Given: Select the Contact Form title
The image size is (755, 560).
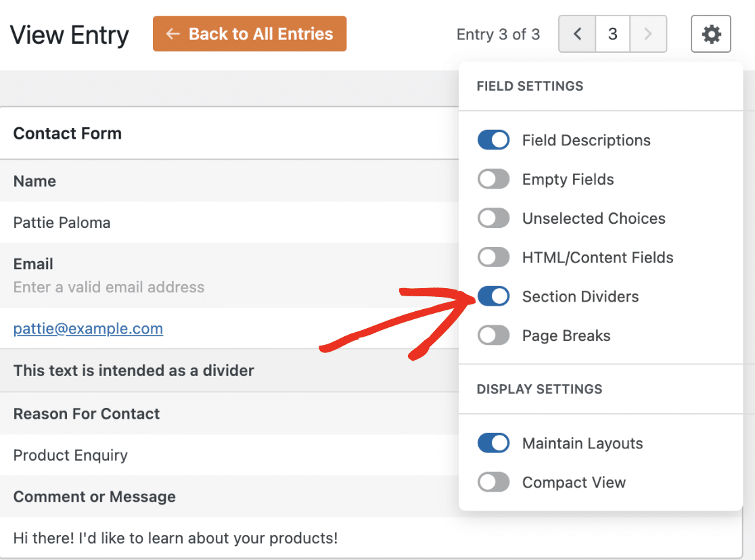Looking at the screenshot, I should pyautogui.click(x=68, y=133).
